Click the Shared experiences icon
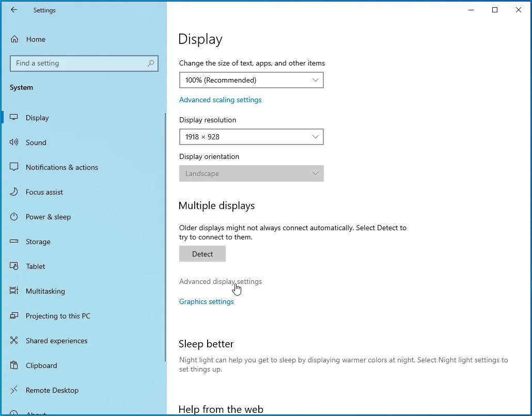 tap(14, 341)
